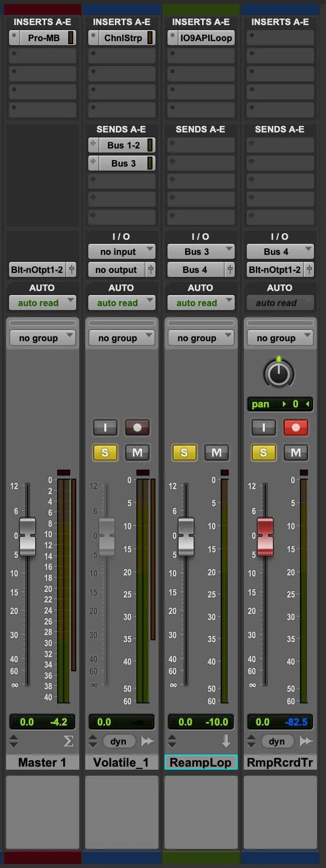Viewport: 326px width, 868px height.
Task: Open the group selector on ReampLop
Action: click(201, 338)
